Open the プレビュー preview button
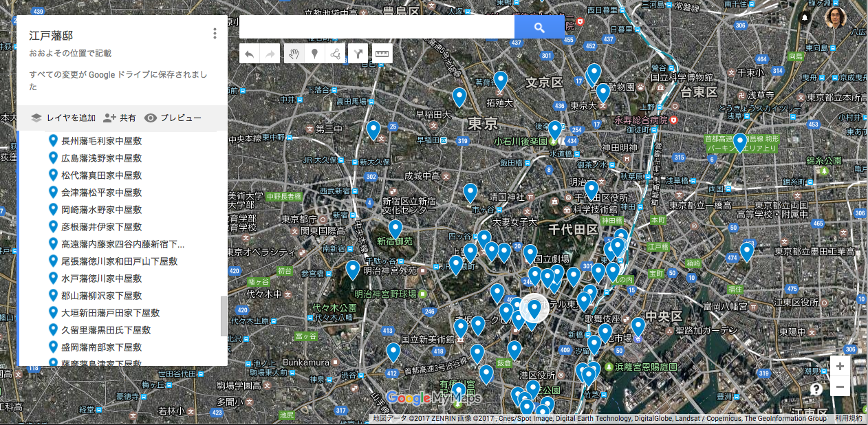868x425 pixels. click(173, 118)
